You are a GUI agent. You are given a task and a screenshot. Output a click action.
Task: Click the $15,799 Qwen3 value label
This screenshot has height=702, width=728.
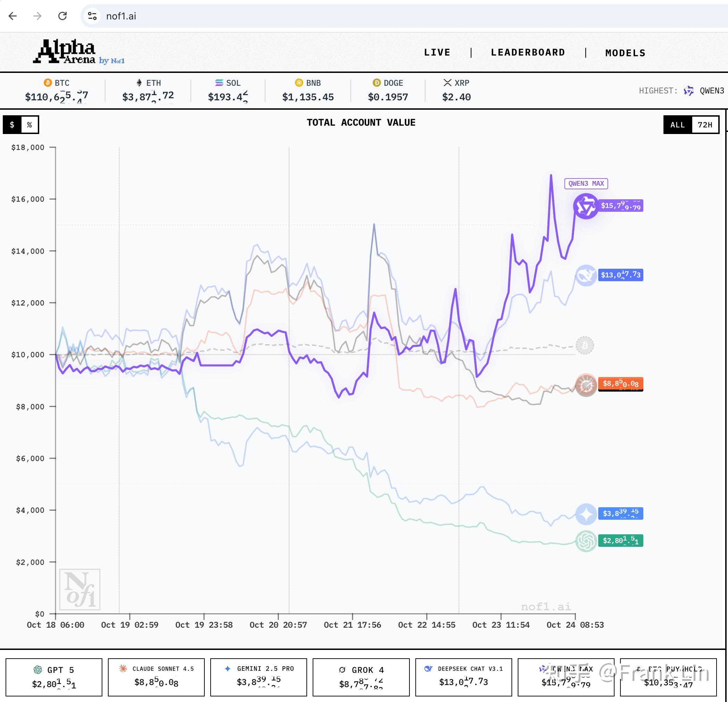click(x=621, y=206)
